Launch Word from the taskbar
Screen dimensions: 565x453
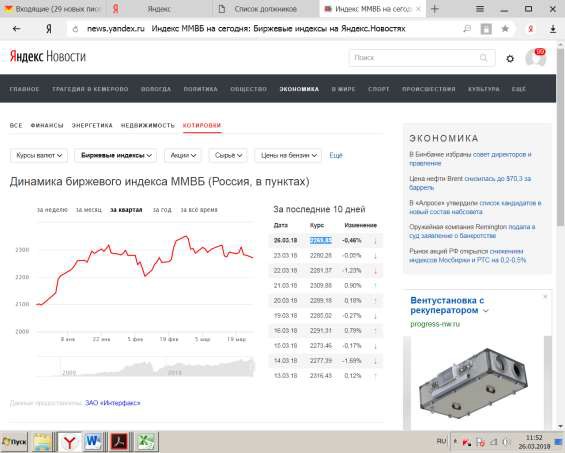[x=93, y=441]
